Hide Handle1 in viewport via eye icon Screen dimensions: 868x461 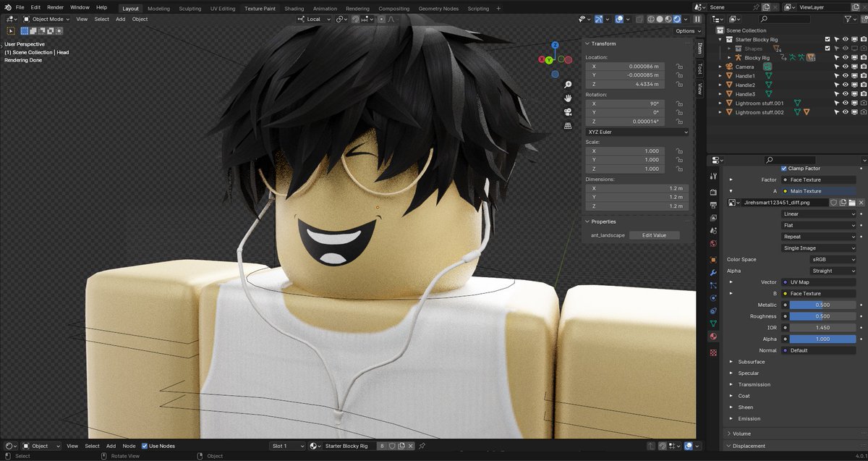pyautogui.click(x=845, y=76)
